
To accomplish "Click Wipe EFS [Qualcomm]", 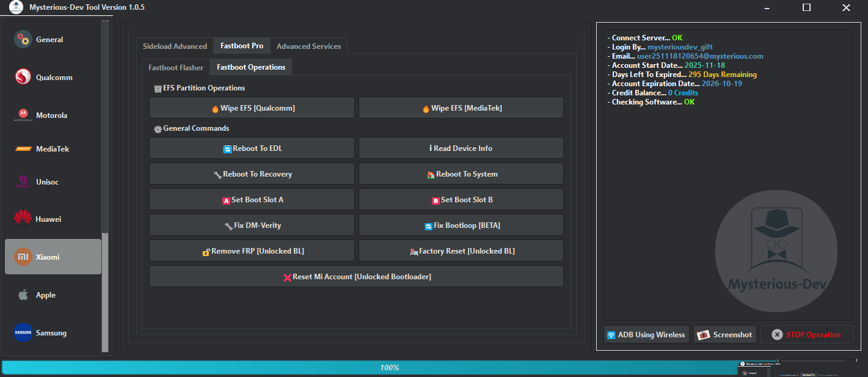I will pos(251,108).
